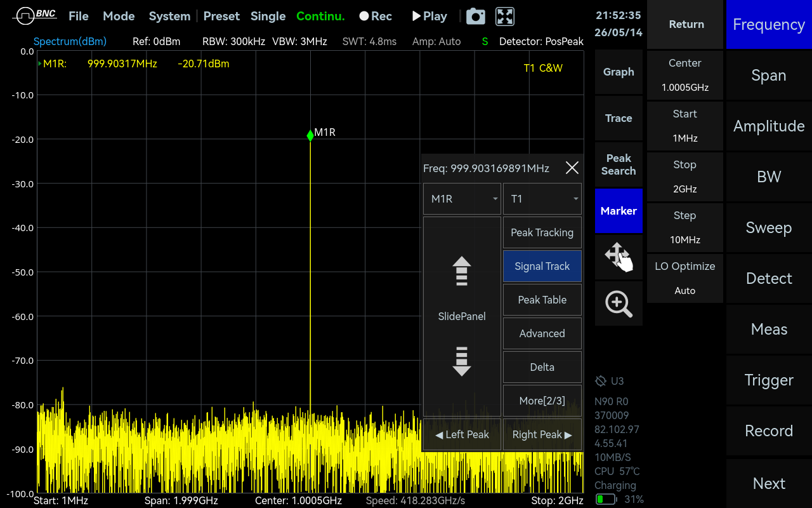The image size is (812, 508).
Task: Start recording with the Rec button
Action: pos(376,17)
